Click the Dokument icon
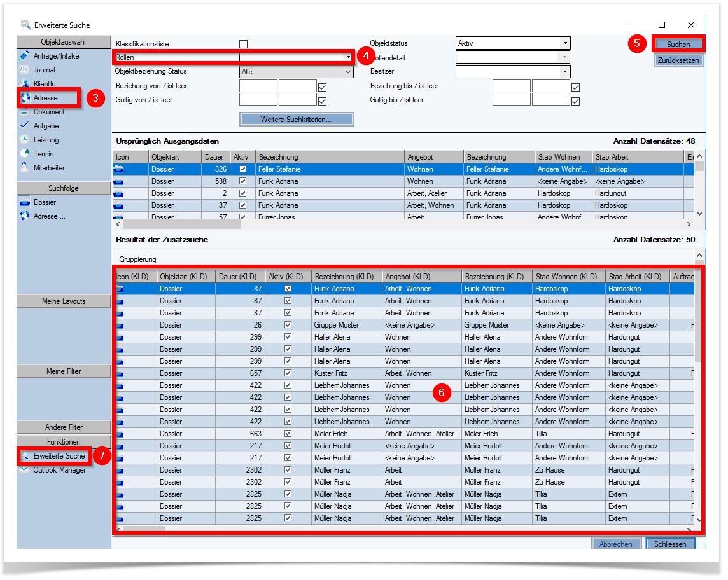 click(x=25, y=112)
